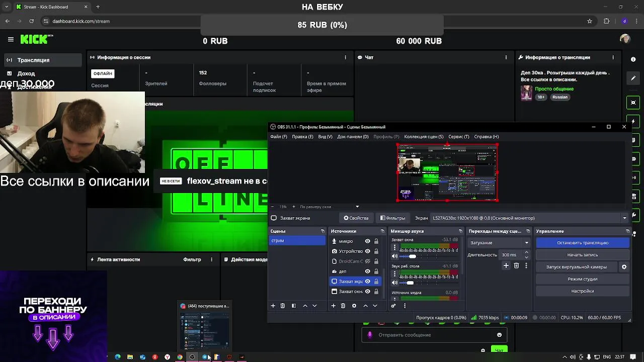
Task: Enable Режим студии in OBS
Action: tap(583, 279)
